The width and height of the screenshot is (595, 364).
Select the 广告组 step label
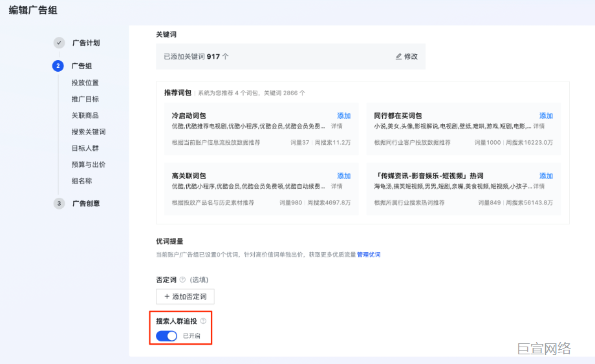[x=82, y=66]
